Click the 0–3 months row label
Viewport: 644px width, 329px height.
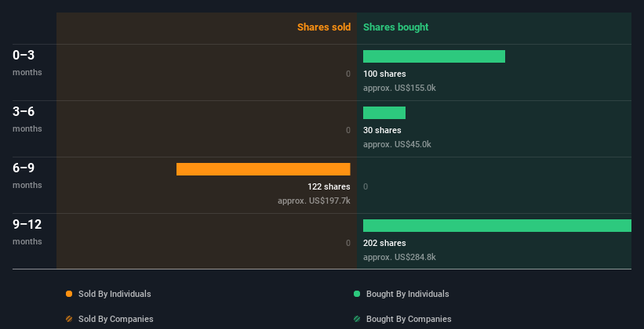27,63
